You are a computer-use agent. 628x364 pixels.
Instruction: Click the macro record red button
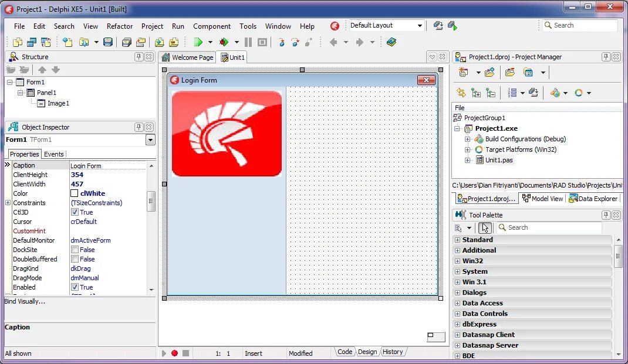[x=175, y=353]
